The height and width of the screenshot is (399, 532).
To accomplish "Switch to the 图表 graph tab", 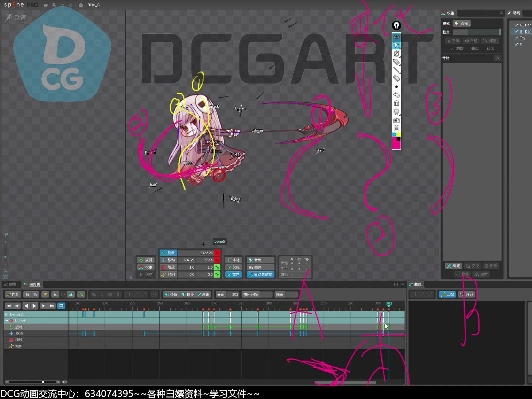I will click(x=10, y=284).
